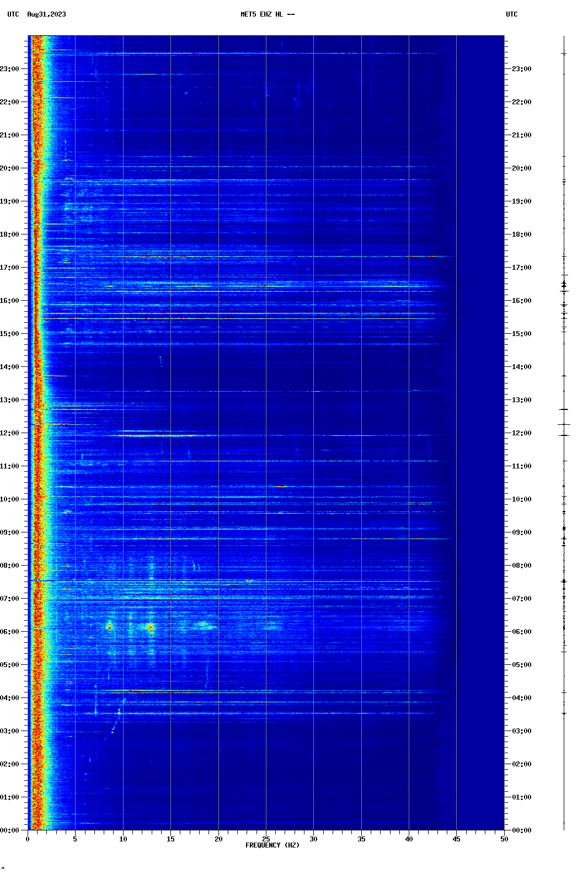The image size is (588, 874).
Task: Select the 23:00 label on left axis
Action: point(10,69)
